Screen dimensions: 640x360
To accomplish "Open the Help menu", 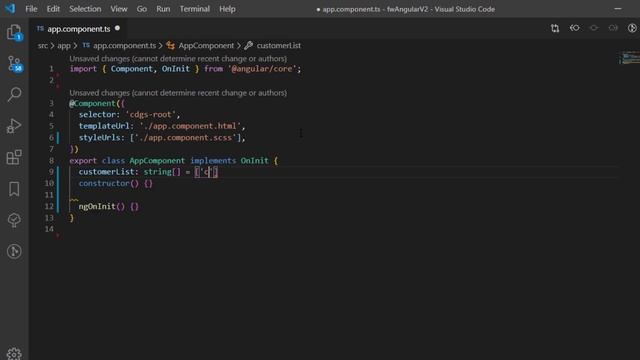I will click(x=227, y=9).
